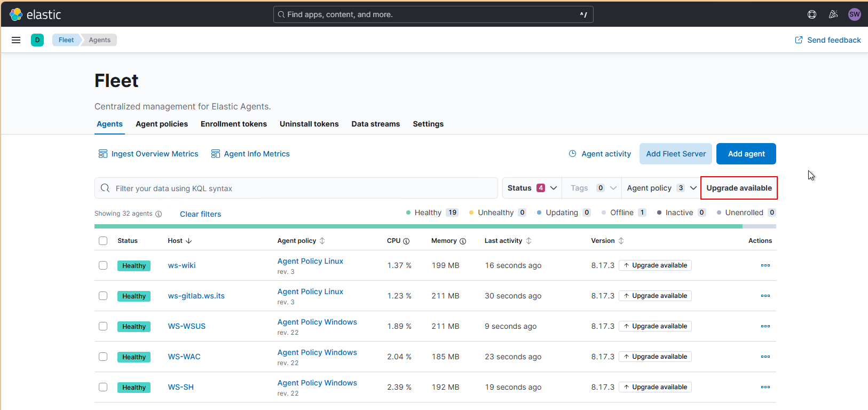The image size is (868, 410).
Task: Open the newsfeed celebration icon
Action: (x=833, y=14)
